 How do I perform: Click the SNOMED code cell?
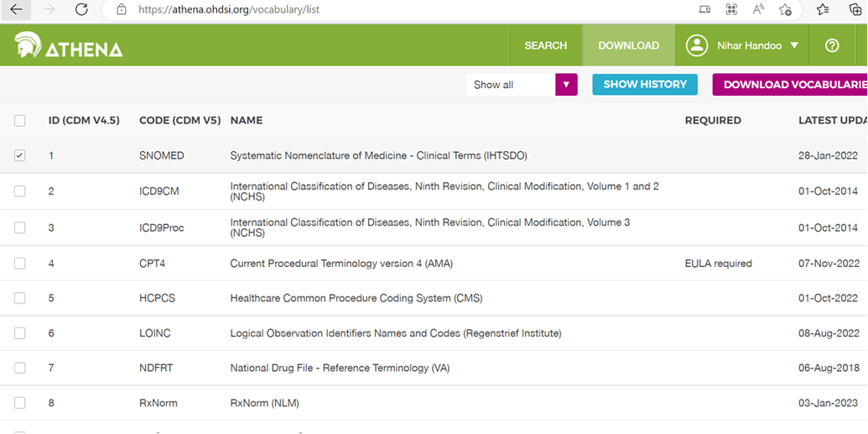[x=162, y=156]
